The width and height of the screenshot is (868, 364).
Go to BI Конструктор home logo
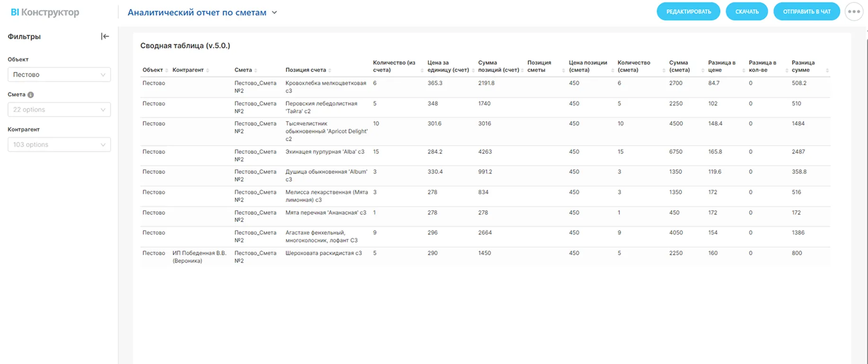tap(45, 12)
